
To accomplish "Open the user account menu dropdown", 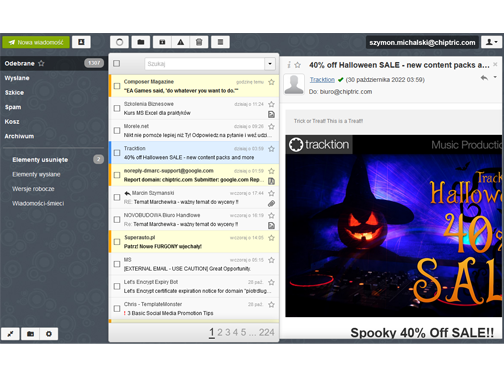I will coord(491,42).
